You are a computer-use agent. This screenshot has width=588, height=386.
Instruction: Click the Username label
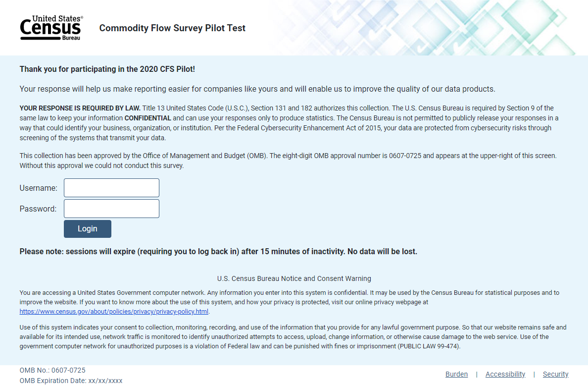pyautogui.click(x=38, y=188)
